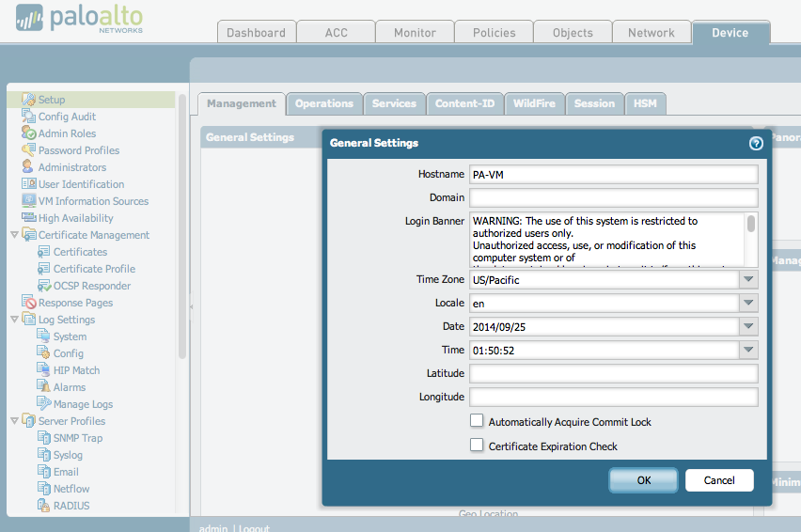This screenshot has width=801, height=532.
Task: Click the Response Pages icon
Action: 28,303
